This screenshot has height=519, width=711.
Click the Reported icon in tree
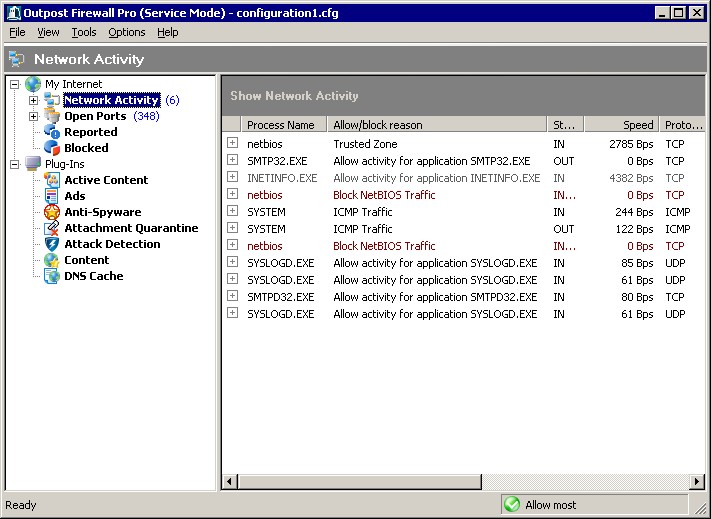(52, 132)
